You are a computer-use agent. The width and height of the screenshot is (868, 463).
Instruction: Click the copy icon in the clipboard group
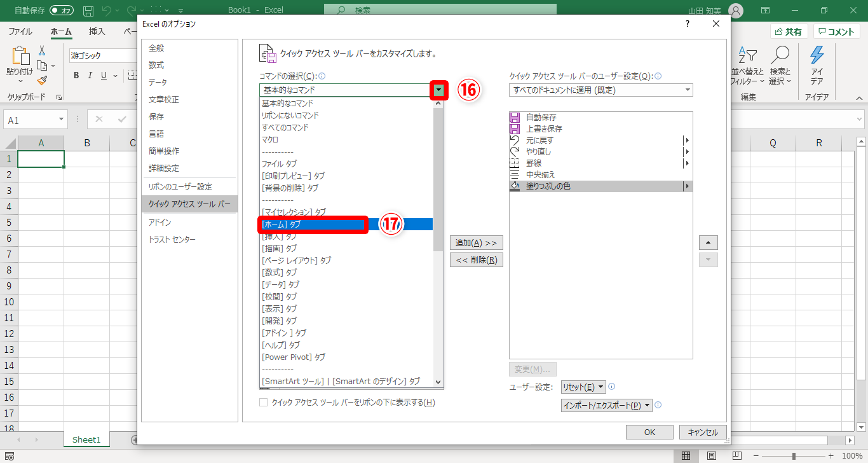pos(42,66)
